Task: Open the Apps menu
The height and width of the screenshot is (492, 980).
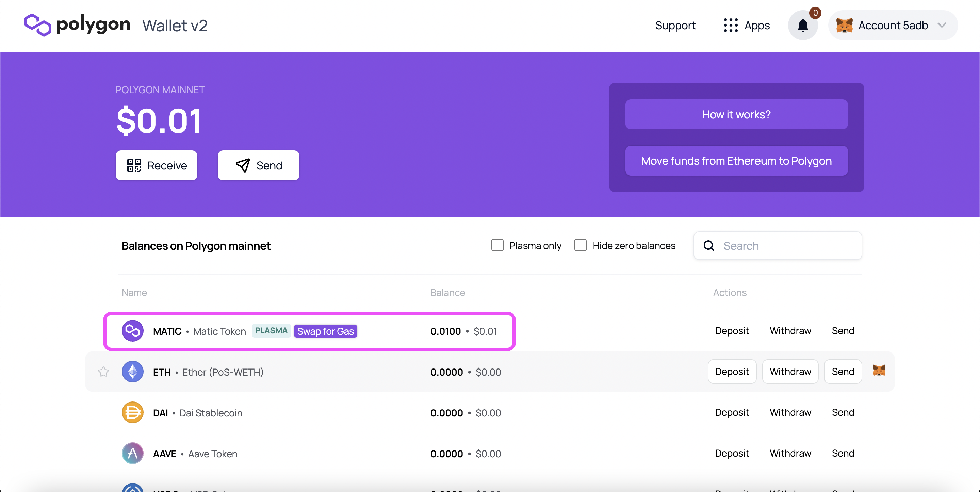Action: tap(756, 26)
